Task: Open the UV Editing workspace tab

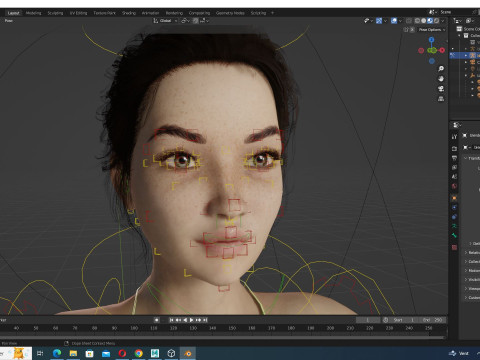Action: [78, 13]
